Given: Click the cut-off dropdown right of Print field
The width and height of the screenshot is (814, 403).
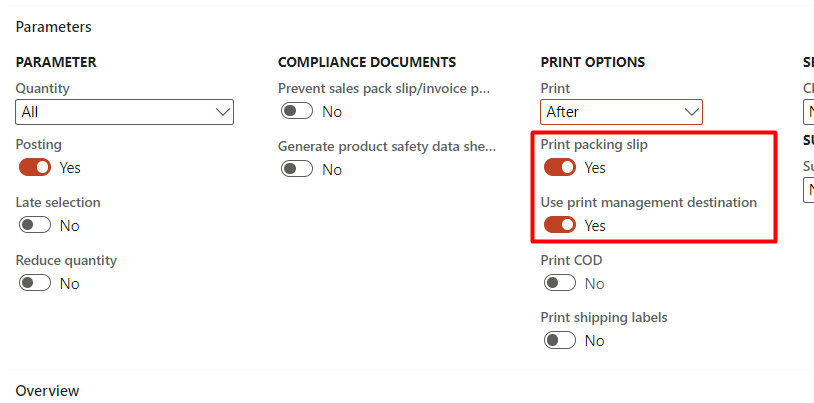Looking at the screenshot, I should [x=808, y=112].
